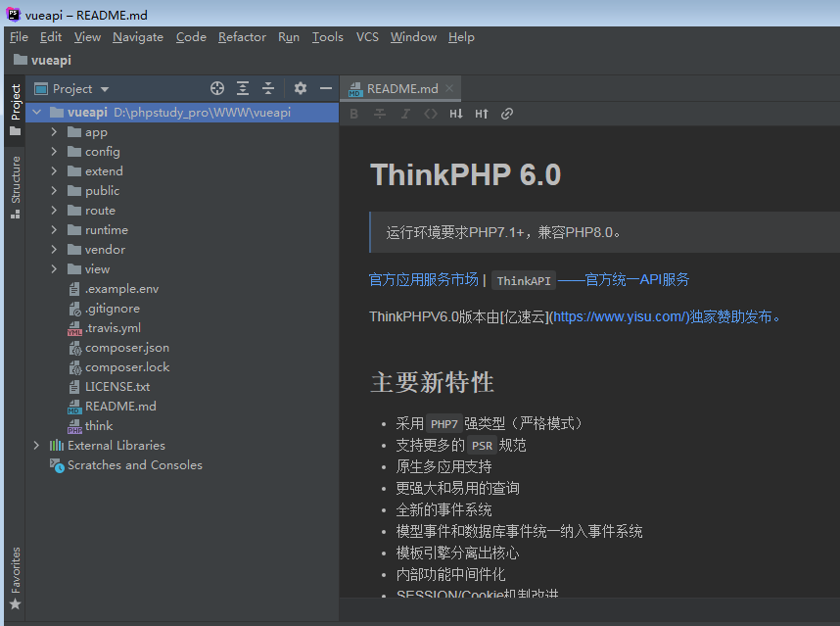Screen dimensions: 840x626
Task: Toggle bold formatting in Markdown toolbar
Action: (353, 113)
